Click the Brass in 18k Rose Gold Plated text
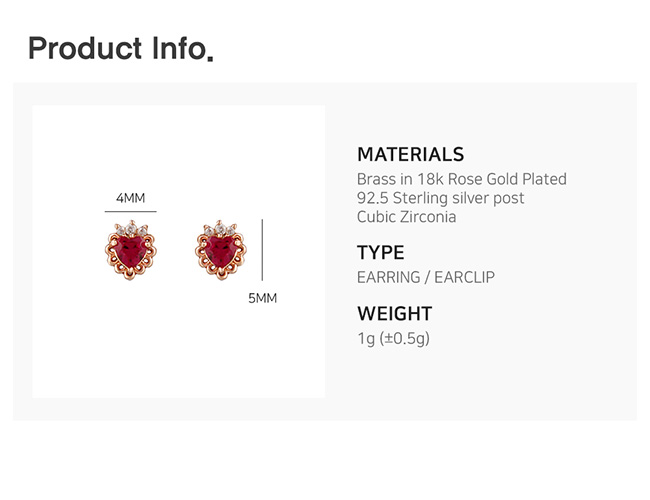The height and width of the screenshot is (500, 650). (461, 179)
